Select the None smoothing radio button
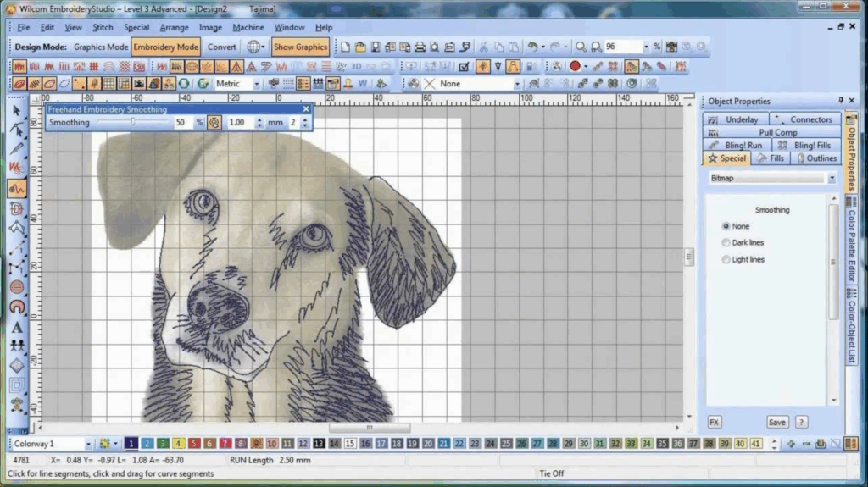This screenshot has height=487, width=868. coord(726,226)
